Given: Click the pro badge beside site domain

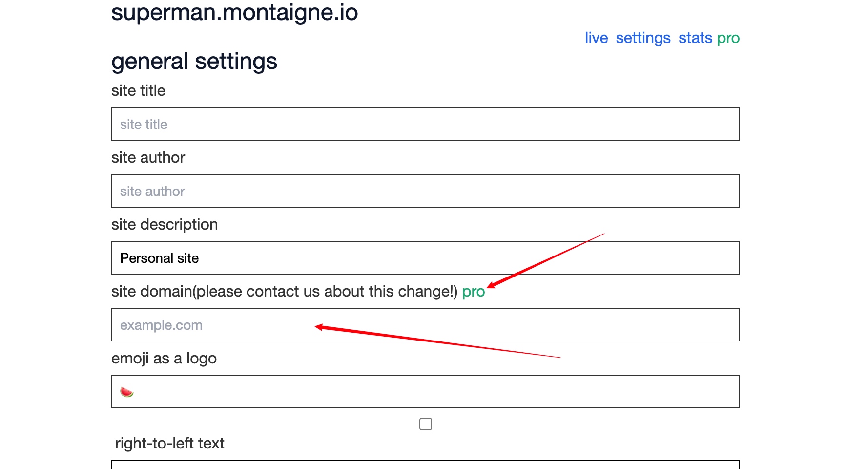Looking at the screenshot, I should point(474,292).
